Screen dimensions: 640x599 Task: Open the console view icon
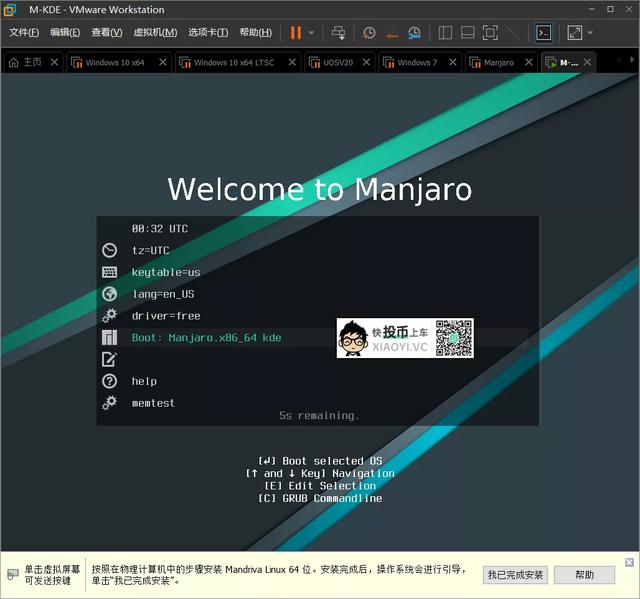tap(544, 33)
